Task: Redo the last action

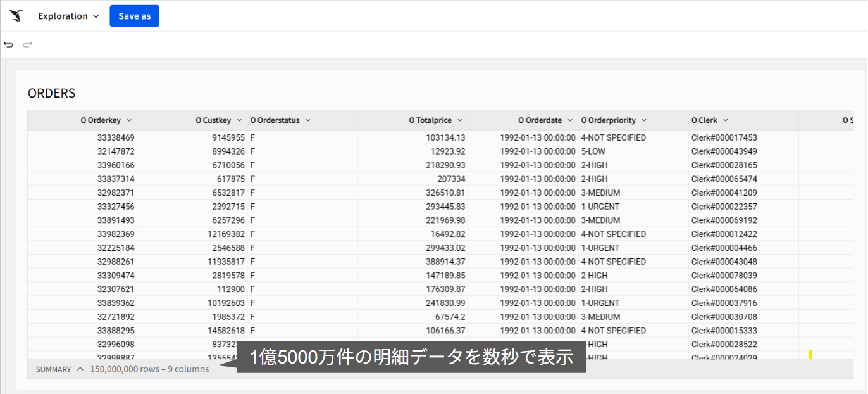Action: [27, 44]
